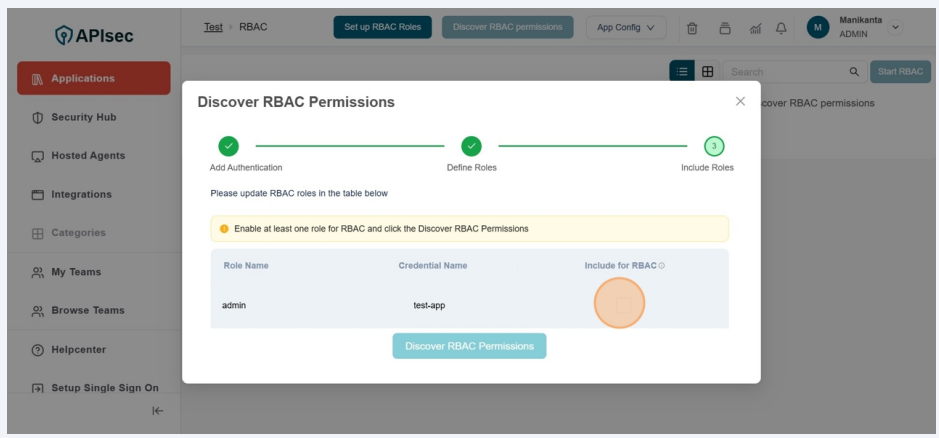Switch to list view layout
The width and height of the screenshot is (939, 438).
pyautogui.click(x=682, y=72)
